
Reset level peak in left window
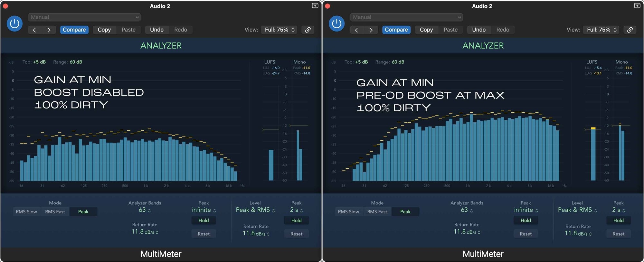[x=296, y=234]
